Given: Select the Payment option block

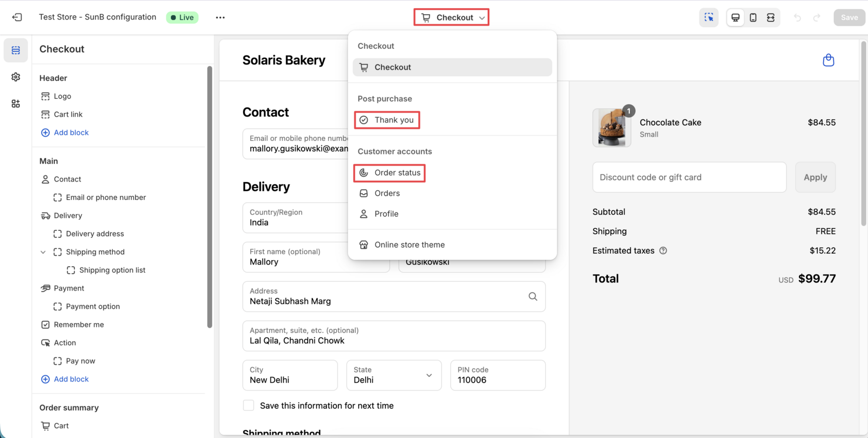Looking at the screenshot, I should pyautogui.click(x=93, y=306).
